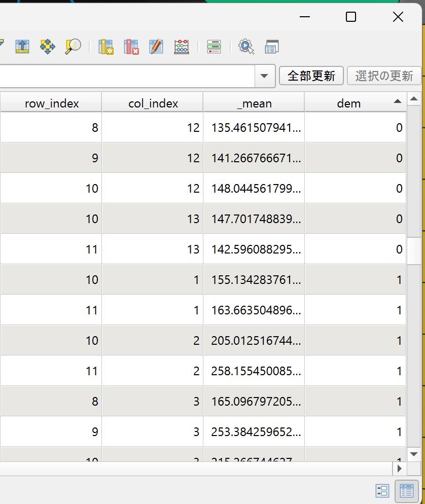Pan map to the selected rows

coord(48,47)
